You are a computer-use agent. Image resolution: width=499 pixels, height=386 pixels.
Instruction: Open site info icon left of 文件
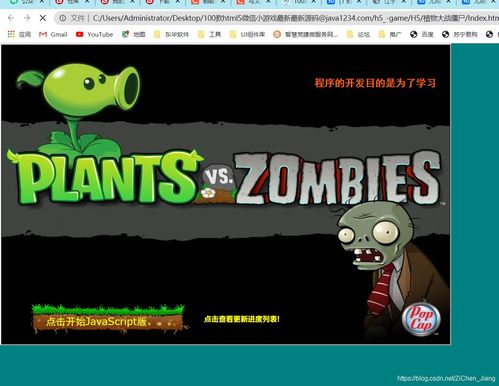point(62,18)
